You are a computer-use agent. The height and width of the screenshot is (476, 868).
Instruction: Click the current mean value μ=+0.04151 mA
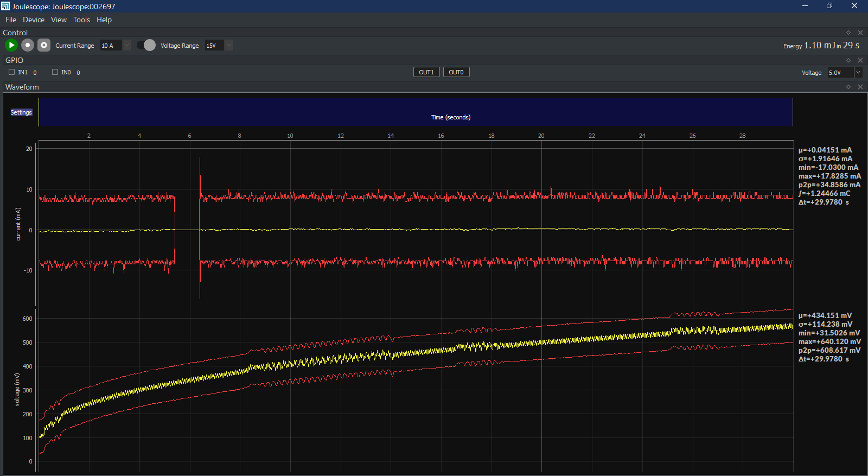825,150
